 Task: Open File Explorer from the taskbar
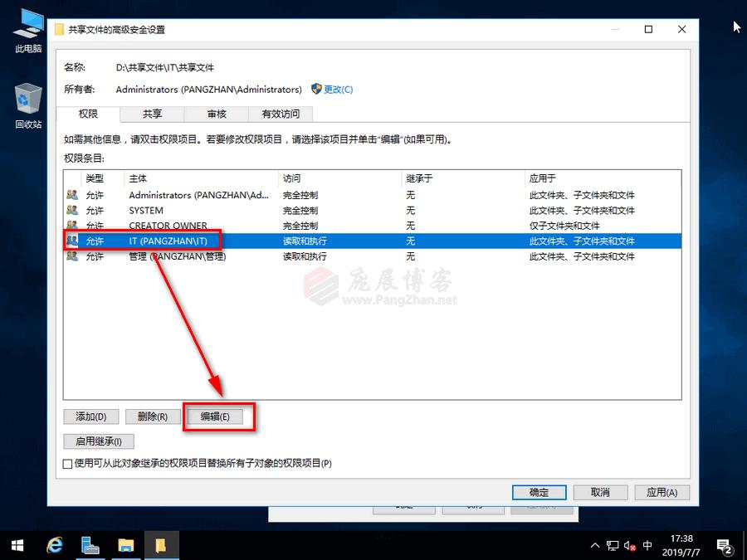[x=125, y=545]
